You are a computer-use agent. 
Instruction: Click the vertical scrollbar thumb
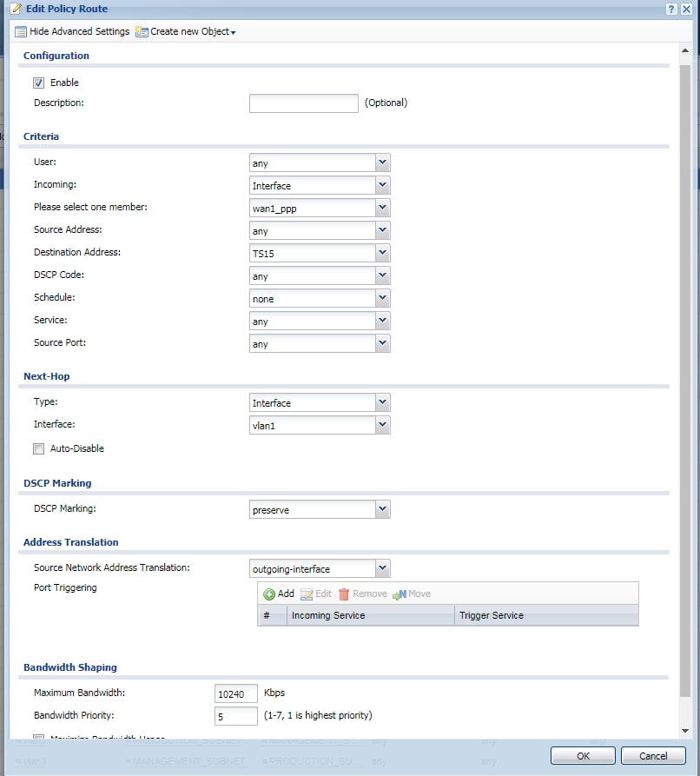685,381
